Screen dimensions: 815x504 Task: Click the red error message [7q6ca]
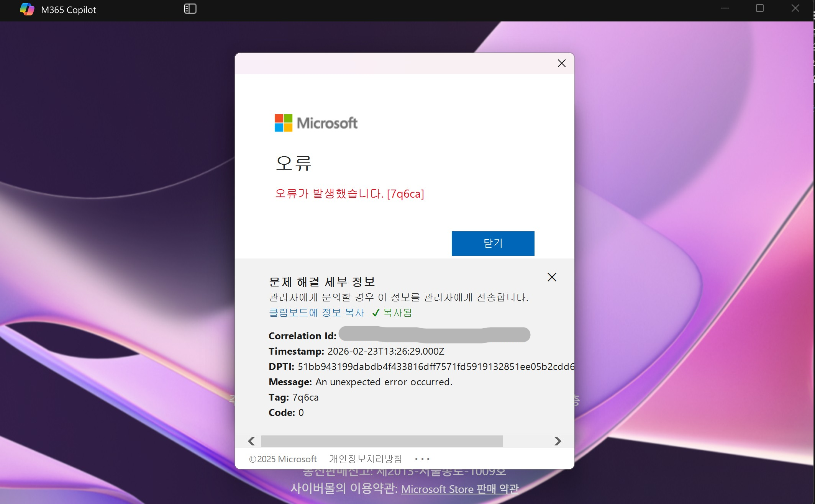coord(349,194)
